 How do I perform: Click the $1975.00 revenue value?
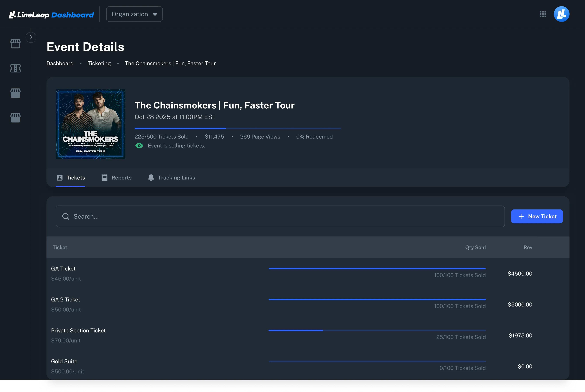tap(520, 336)
